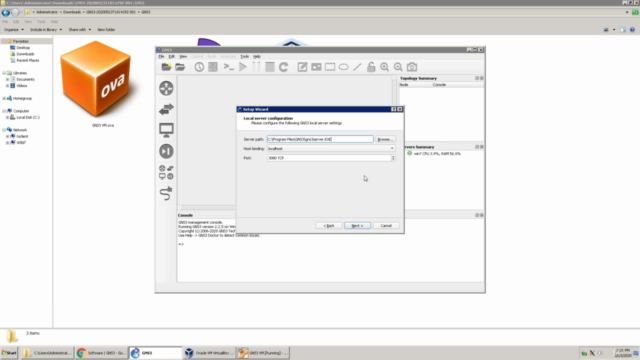Click the Zoom in magnifier icon

coord(384,67)
